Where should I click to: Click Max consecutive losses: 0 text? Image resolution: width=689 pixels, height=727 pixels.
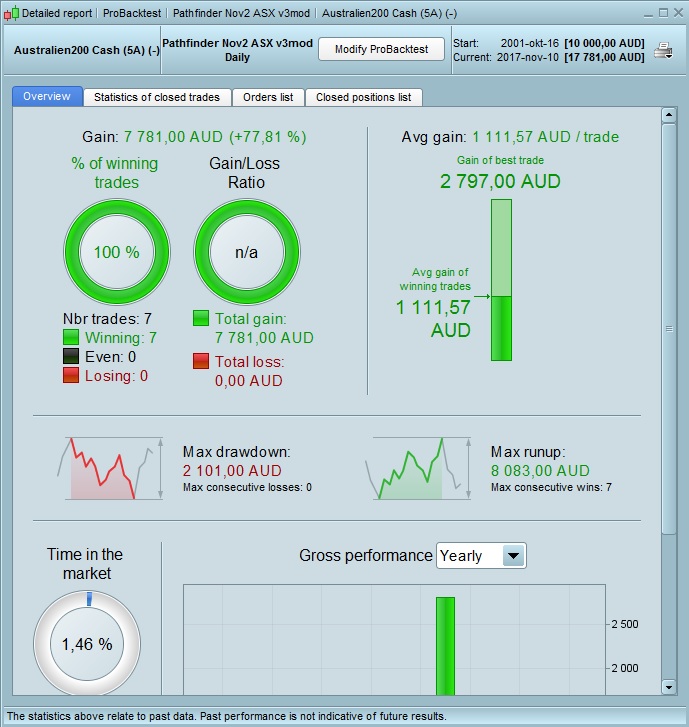[247, 487]
